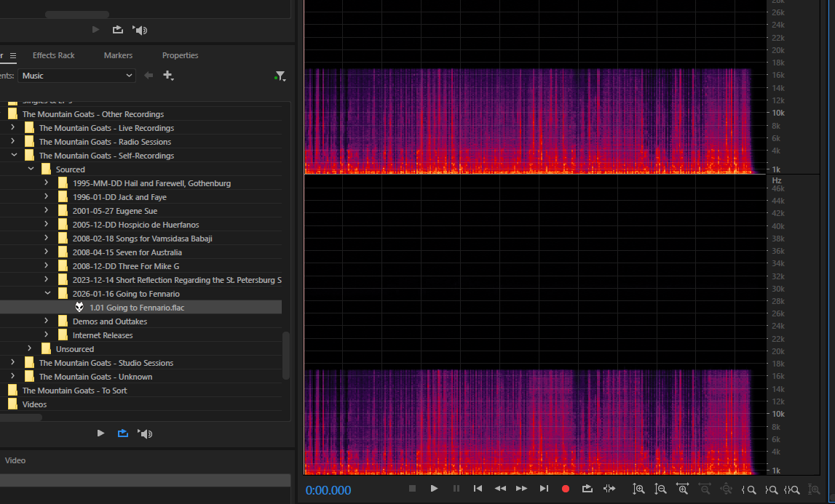Move playhead to previous marker
Viewport: 835px width, 504px height.
pos(478,489)
